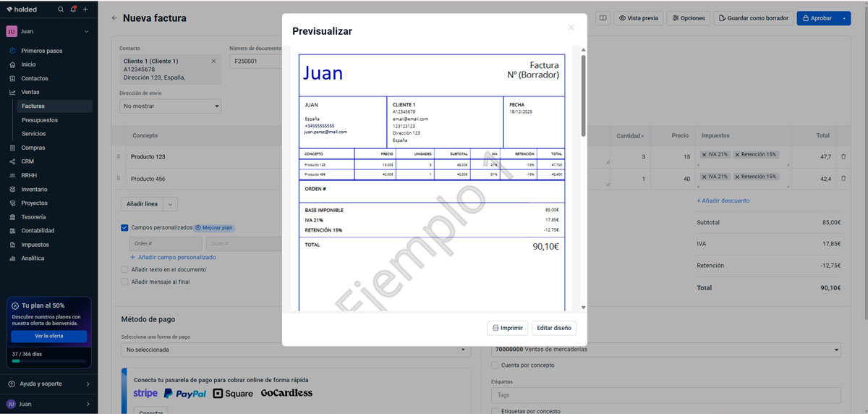This screenshot has height=414, width=868.
Task: Click the Aprobar button
Action: pyautogui.click(x=817, y=18)
